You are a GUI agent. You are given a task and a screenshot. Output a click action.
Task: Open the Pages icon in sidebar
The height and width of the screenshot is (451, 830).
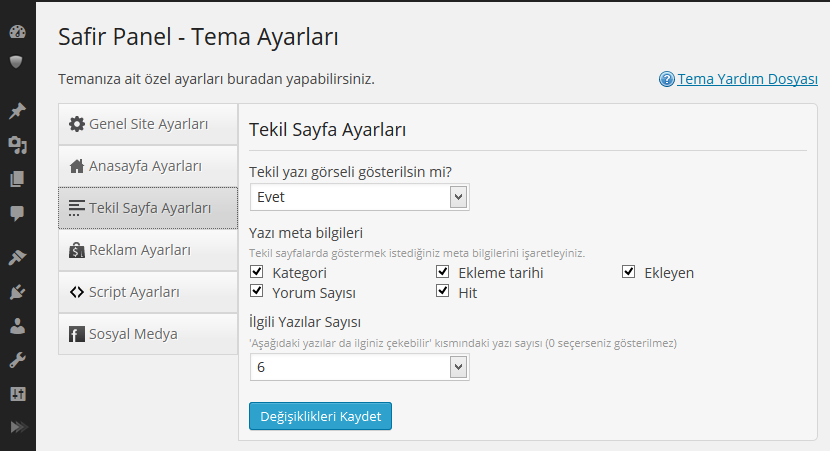pos(17,179)
